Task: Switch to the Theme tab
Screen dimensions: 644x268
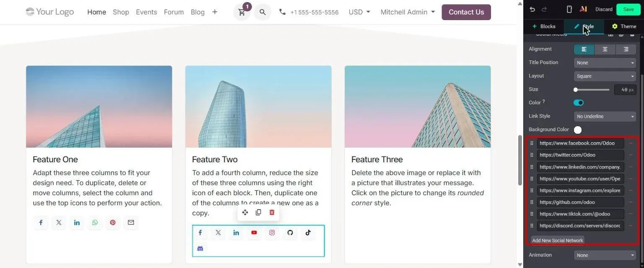Action: 624,26
